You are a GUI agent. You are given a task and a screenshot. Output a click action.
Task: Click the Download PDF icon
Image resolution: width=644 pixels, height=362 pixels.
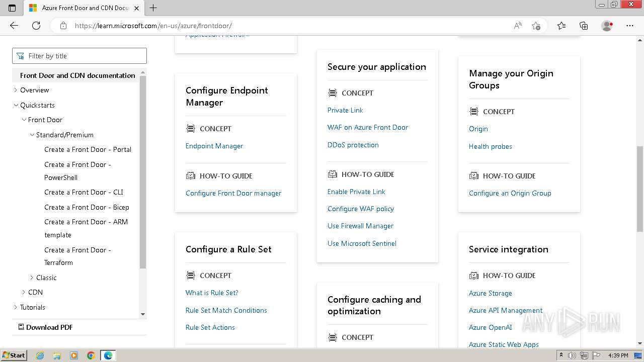(21, 327)
